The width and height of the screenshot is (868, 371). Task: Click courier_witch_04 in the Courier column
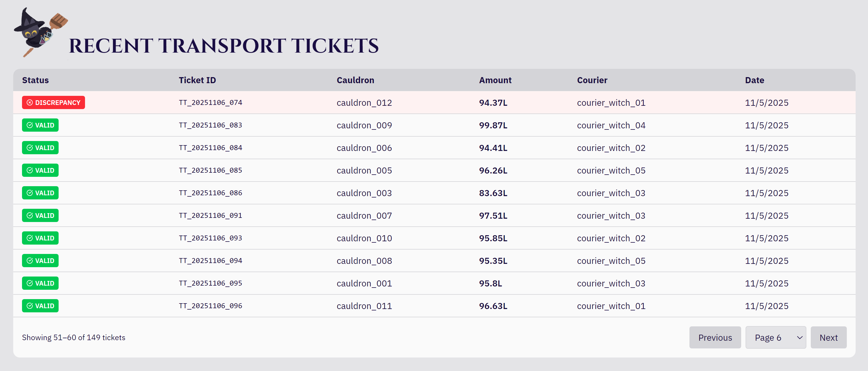click(x=611, y=125)
